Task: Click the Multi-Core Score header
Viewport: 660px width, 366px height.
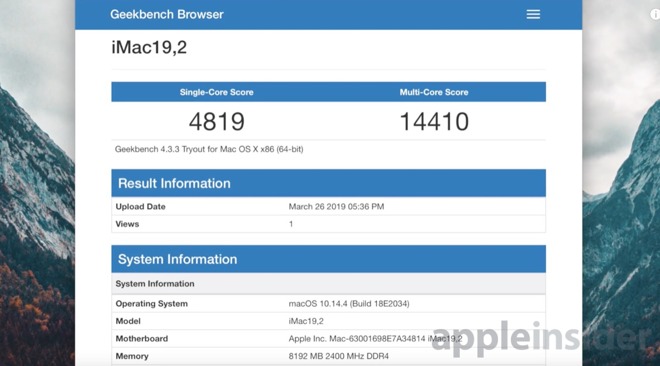Action: tap(434, 92)
